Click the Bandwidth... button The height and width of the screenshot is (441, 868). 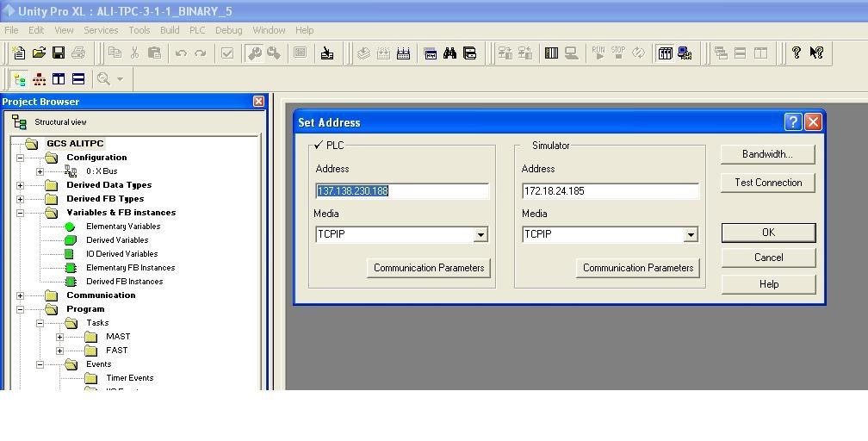(x=768, y=154)
